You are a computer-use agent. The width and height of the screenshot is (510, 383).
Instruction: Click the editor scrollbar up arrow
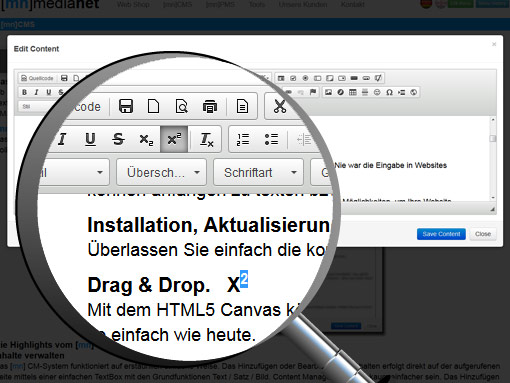click(493, 120)
